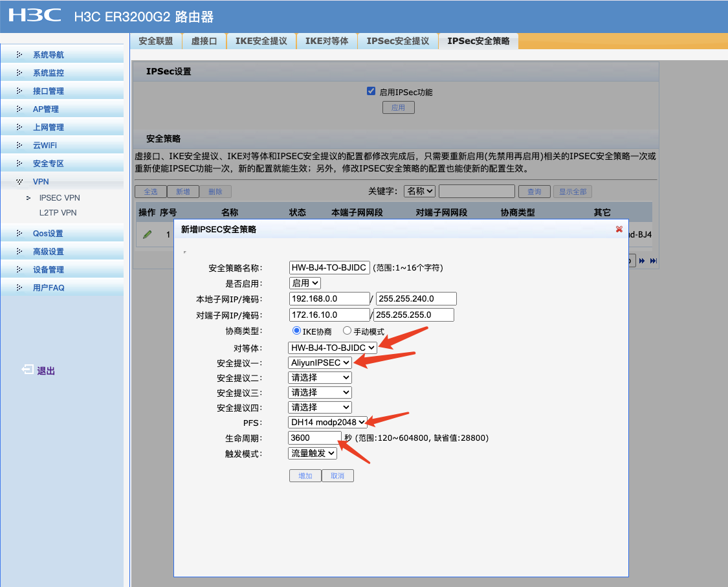
Task: Click the 安全策略名称 input field
Action: (x=329, y=267)
